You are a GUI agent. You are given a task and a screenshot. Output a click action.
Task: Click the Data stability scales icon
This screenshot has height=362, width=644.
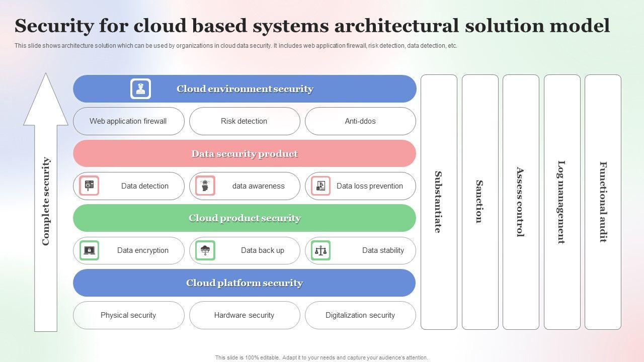coord(320,250)
